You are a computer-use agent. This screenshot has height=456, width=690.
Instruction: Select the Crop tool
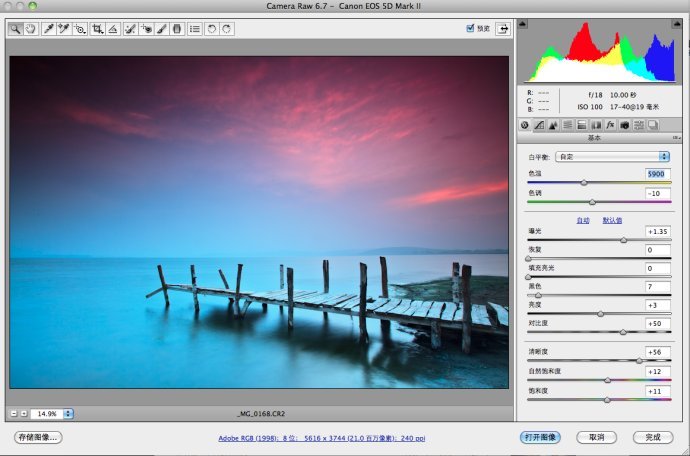click(x=97, y=29)
